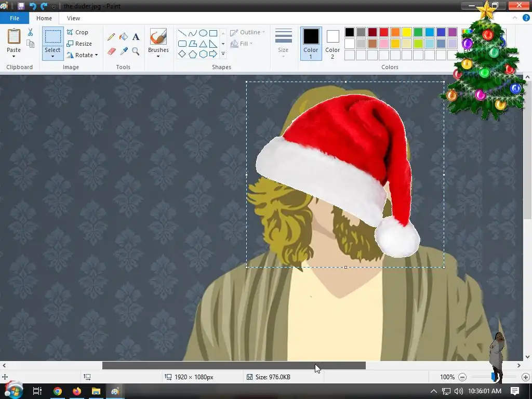Choose the Right triangle shape
The height and width of the screenshot is (399, 532).
[x=213, y=44]
